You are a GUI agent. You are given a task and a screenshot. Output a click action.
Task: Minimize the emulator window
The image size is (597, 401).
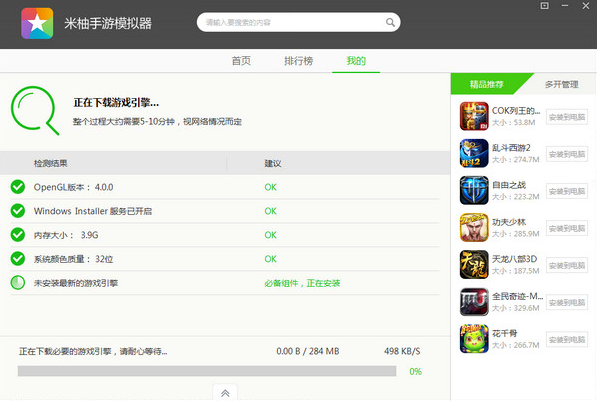pos(565,6)
